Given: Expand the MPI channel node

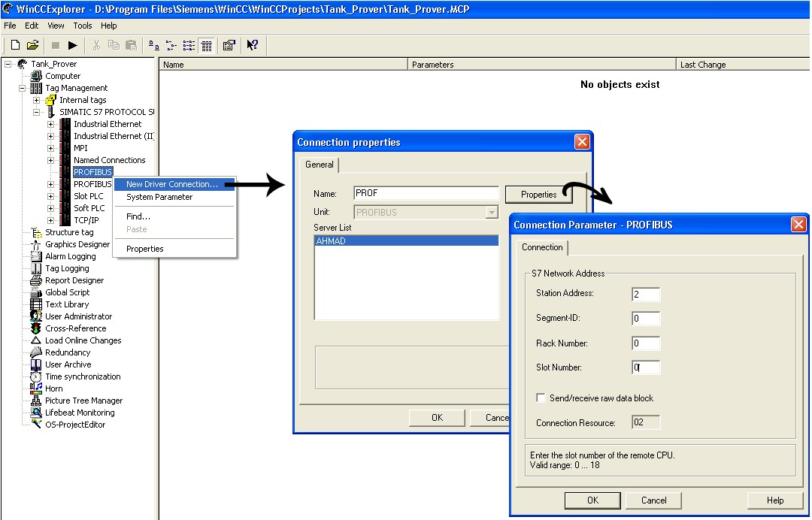Looking at the screenshot, I should 51,148.
